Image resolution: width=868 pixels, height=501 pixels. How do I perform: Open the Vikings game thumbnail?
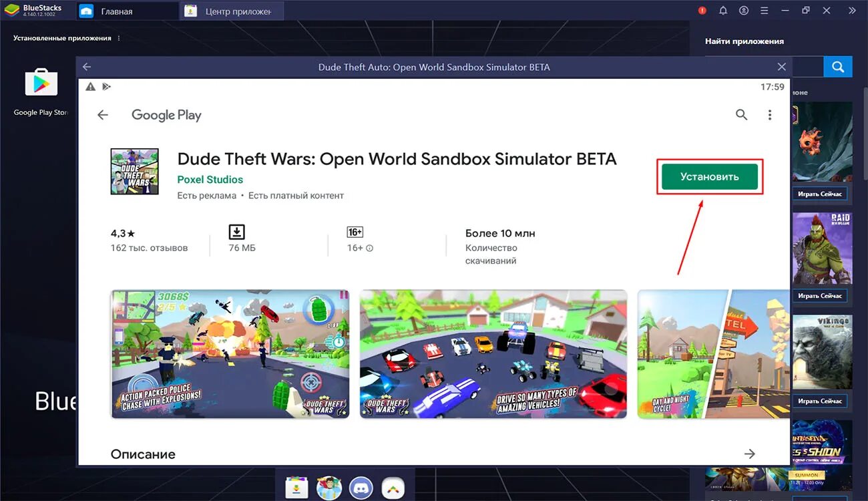point(822,352)
